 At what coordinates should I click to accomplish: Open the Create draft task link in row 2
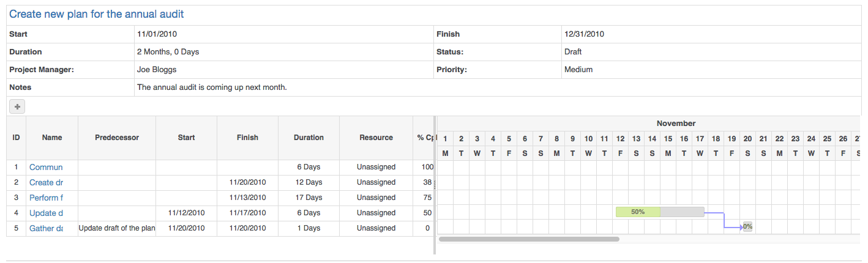point(46,182)
